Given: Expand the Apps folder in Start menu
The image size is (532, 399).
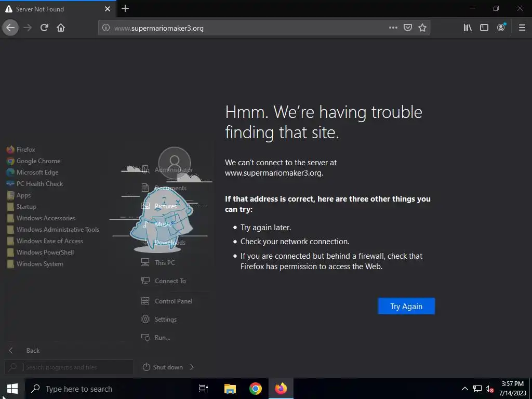Looking at the screenshot, I should pyautogui.click(x=19, y=195).
